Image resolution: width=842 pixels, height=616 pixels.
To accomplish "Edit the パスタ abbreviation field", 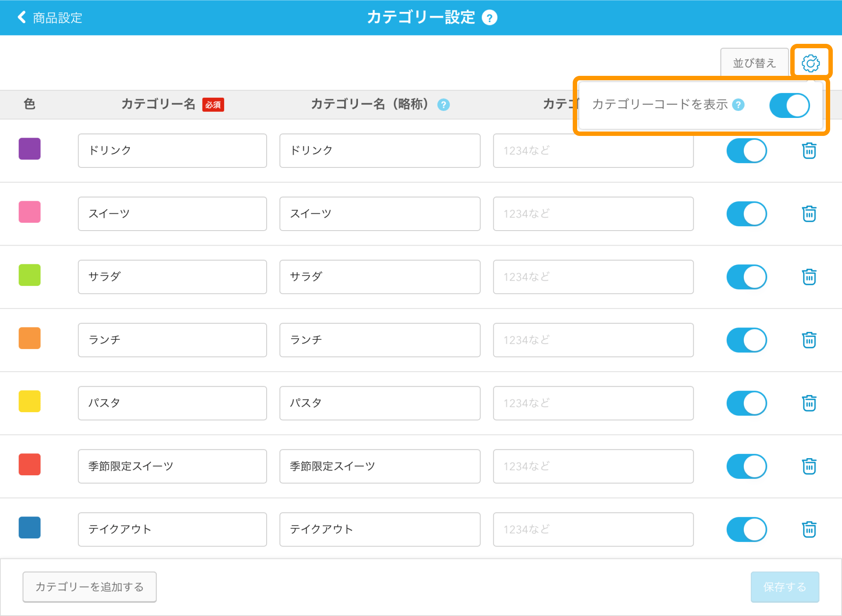I will pyautogui.click(x=380, y=403).
